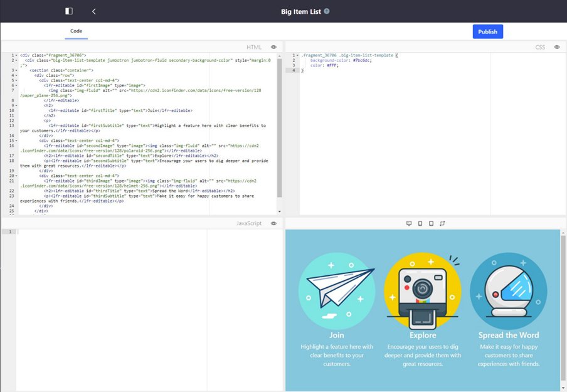Viewport: 567px width, 392px height.
Task: Collapse the CSS rule fold at line 1
Action: tap(297, 55)
